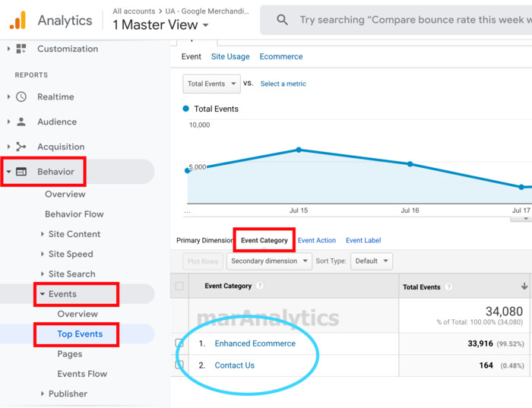This screenshot has height=408, width=532.
Task: Click the search magnifier icon
Action: tap(282, 20)
